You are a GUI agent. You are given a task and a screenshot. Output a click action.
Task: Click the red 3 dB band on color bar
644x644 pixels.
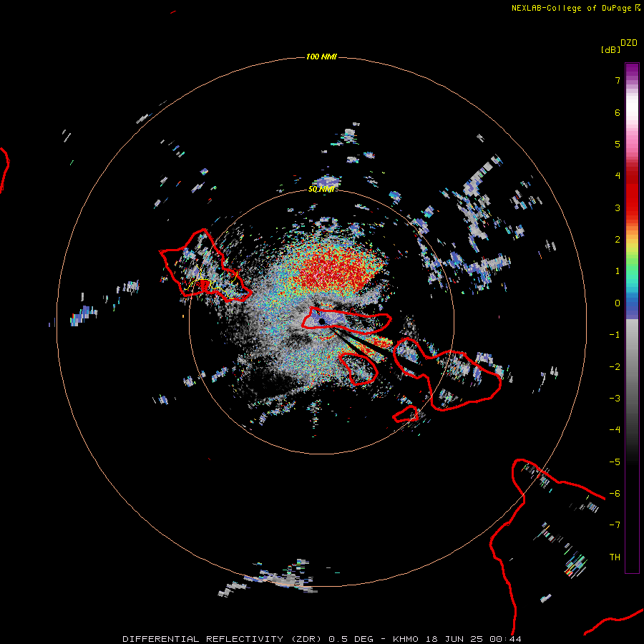[x=632, y=208]
